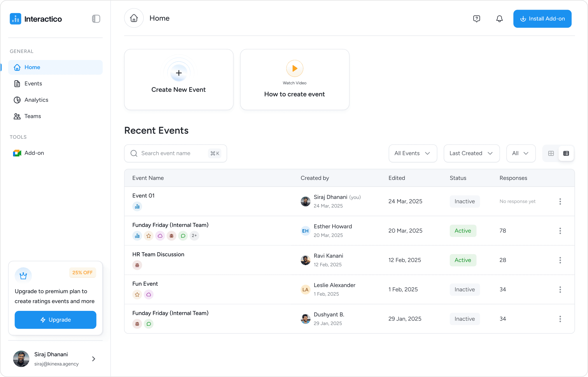Expand the All Events dropdown
The image size is (588, 377).
(412, 154)
